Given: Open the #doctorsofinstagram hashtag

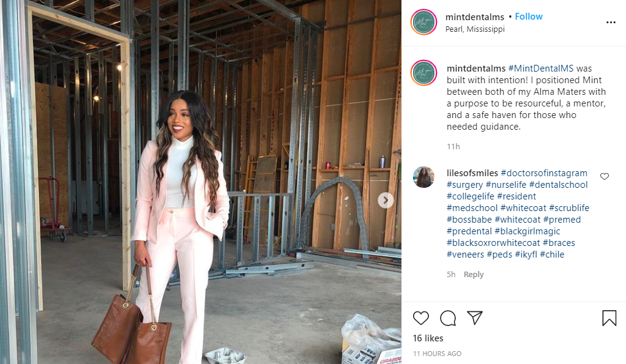Looking at the screenshot, I should coord(544,173).
